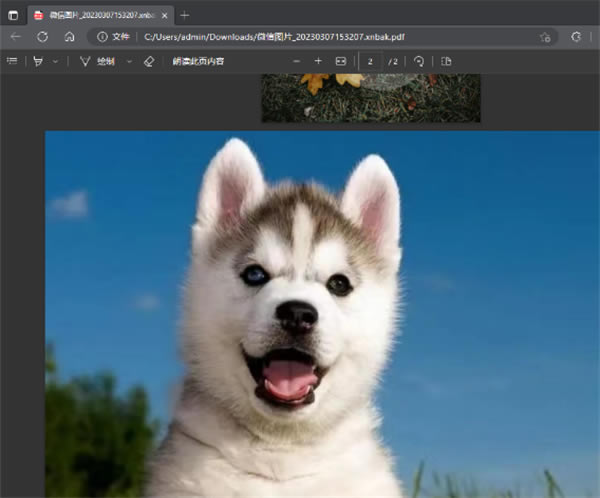Zoom in with the plus icon
Viewport: 600px width, 498px height.
pos(318,61)
